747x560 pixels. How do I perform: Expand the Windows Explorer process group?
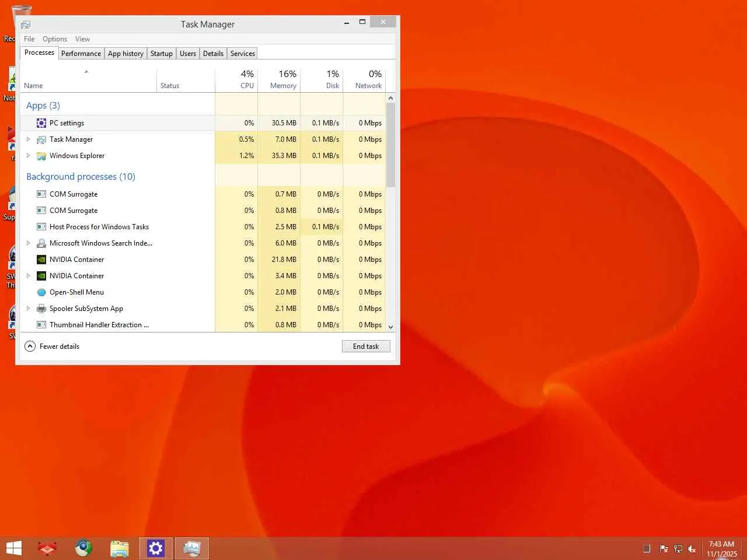(x=28, y=156)
